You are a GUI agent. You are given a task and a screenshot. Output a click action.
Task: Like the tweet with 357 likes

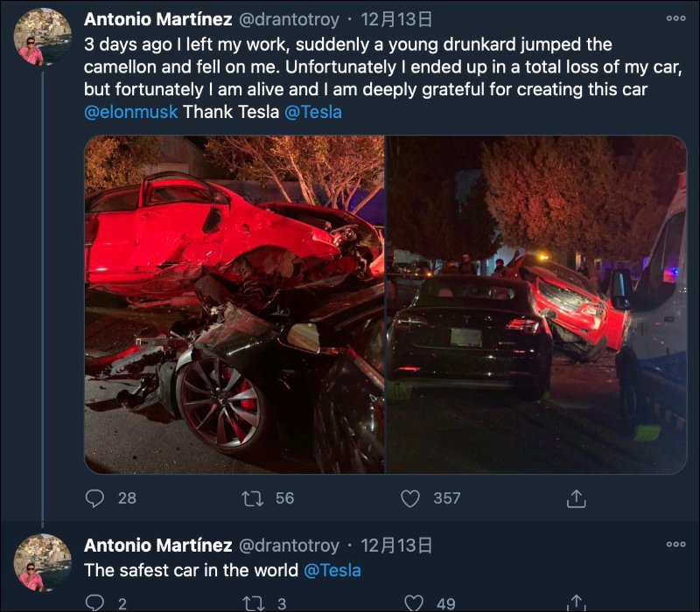[410, 498]
